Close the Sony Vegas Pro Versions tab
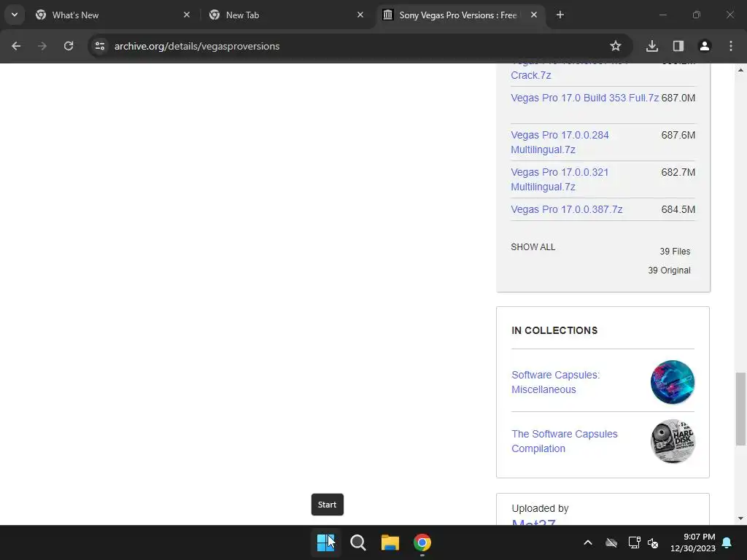 pos(534,15)
